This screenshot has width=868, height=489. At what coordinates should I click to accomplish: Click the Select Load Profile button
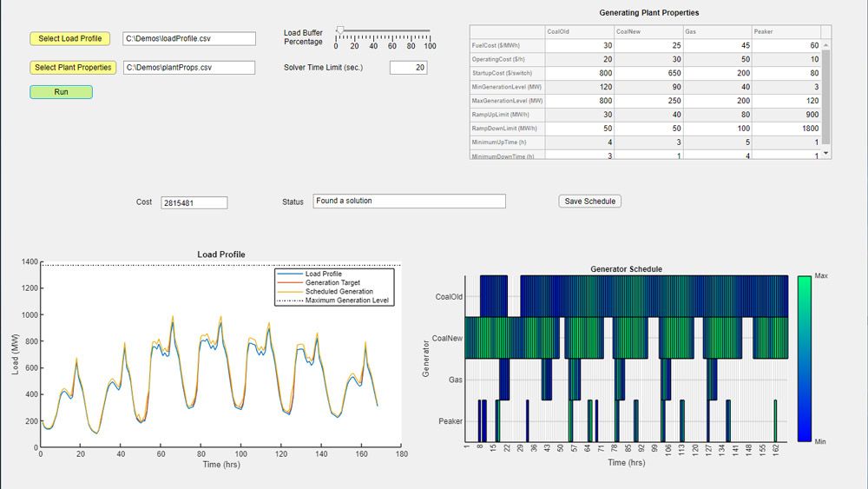pos(69,39)
